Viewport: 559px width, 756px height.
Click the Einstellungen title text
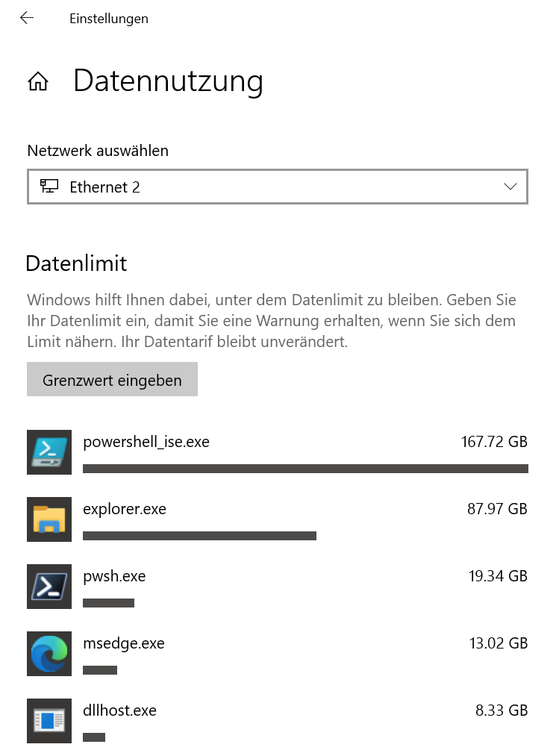109,19
